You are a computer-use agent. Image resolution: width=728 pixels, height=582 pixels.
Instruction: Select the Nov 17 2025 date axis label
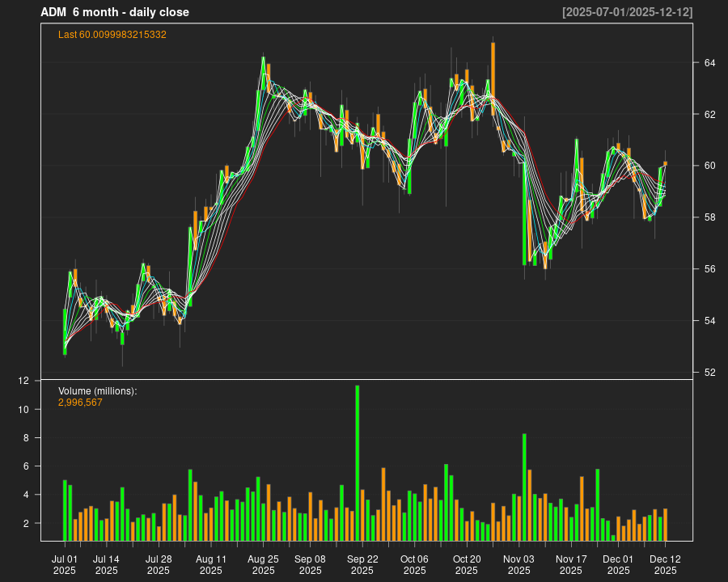[571, 564]
